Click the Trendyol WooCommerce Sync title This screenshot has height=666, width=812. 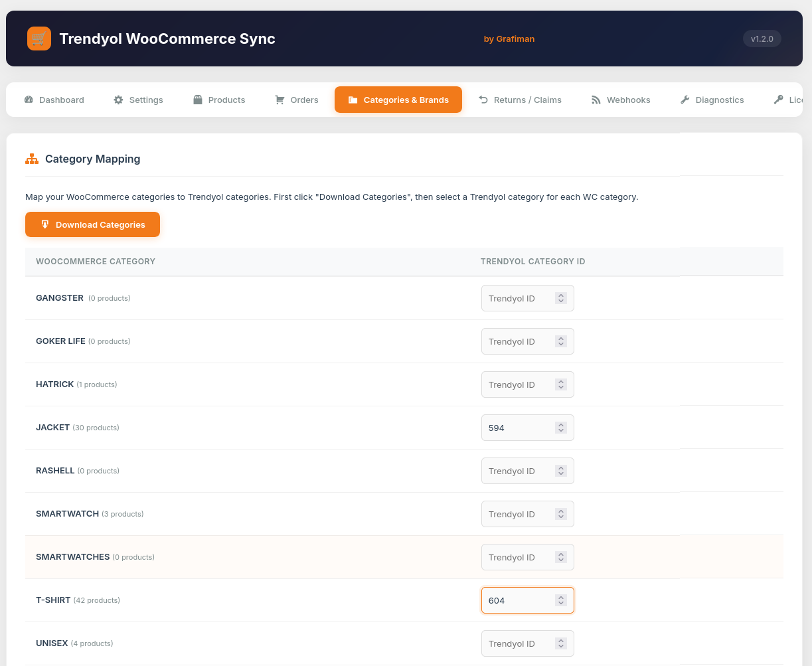[x=167, y=39]
